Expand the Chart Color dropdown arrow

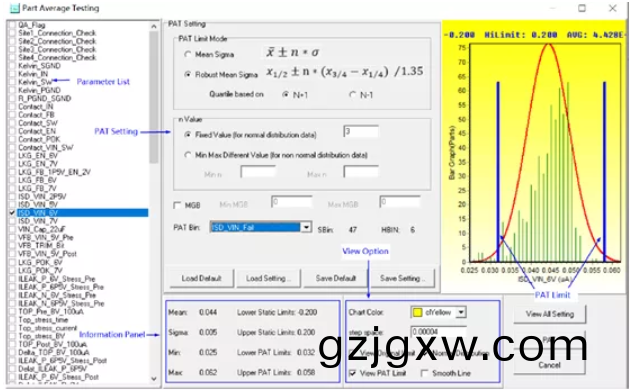[461, 312]
